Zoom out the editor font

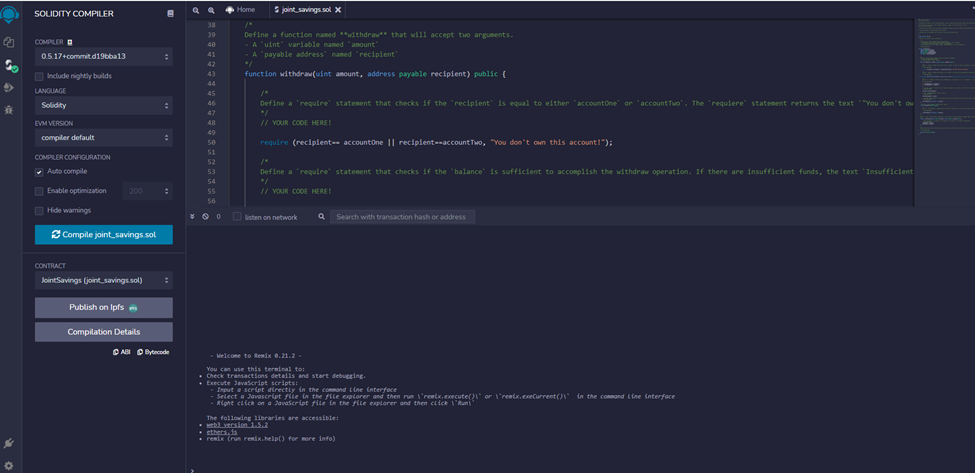pos(196,10)
